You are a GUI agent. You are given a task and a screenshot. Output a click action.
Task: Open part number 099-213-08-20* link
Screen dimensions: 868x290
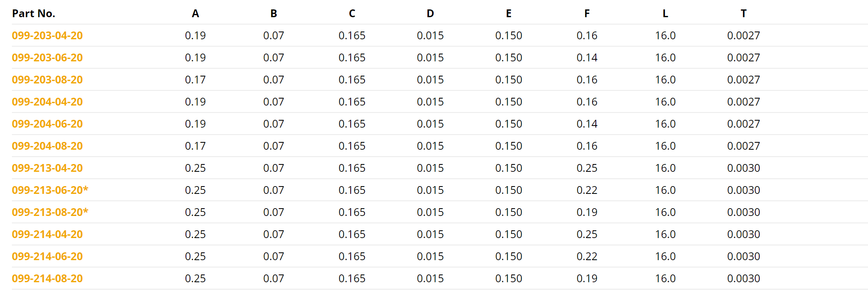50,212
